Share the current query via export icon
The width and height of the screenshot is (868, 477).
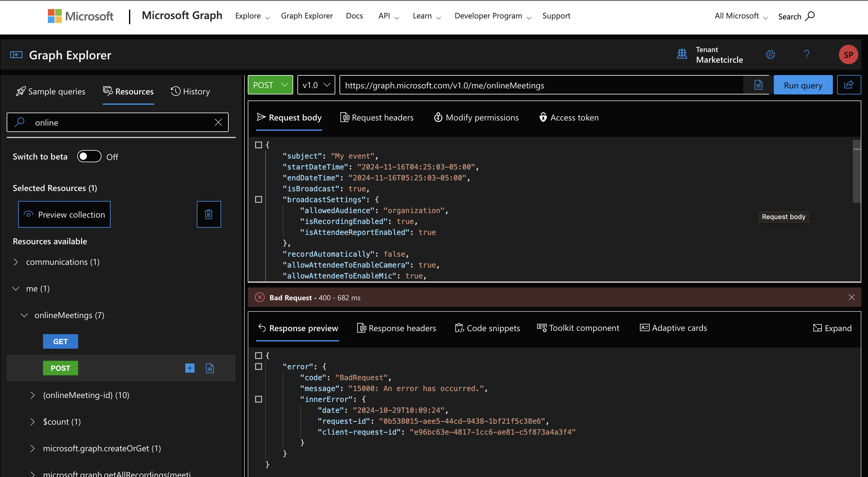tap(849, 85)
